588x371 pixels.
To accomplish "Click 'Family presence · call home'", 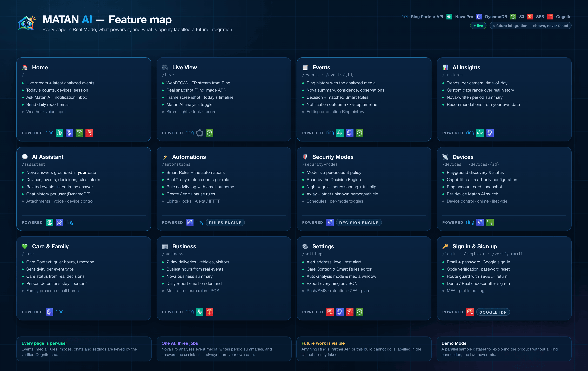I will pyautogui.click(x=52, y=291).
